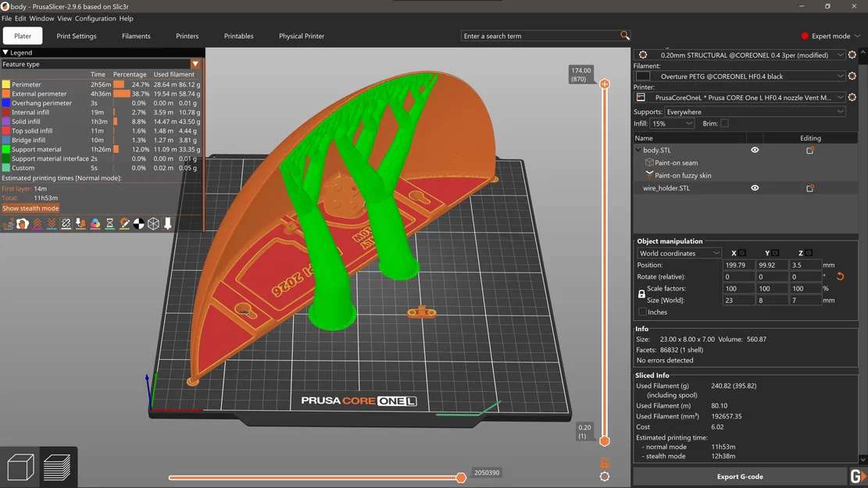The height and width of the screenshot is (488, 868).
Task: Click the search magnifier icon
Action: click(x=624, y=35)
